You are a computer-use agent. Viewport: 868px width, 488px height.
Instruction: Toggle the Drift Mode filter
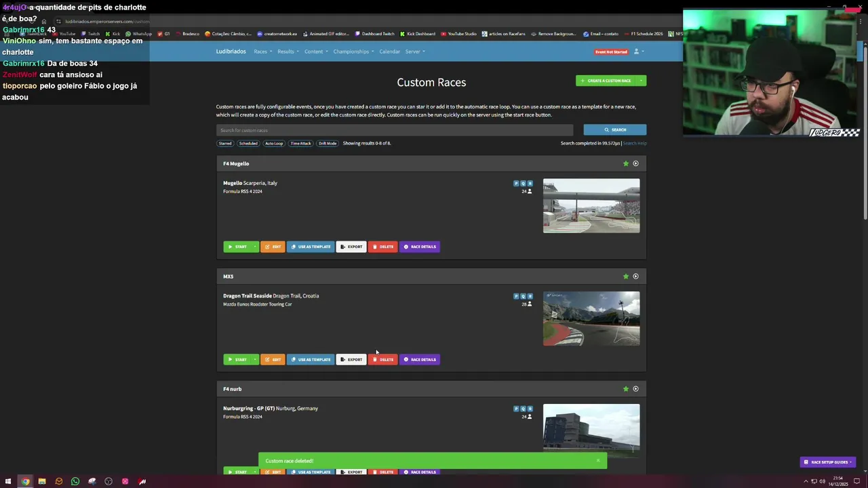(x=328, y=143)
